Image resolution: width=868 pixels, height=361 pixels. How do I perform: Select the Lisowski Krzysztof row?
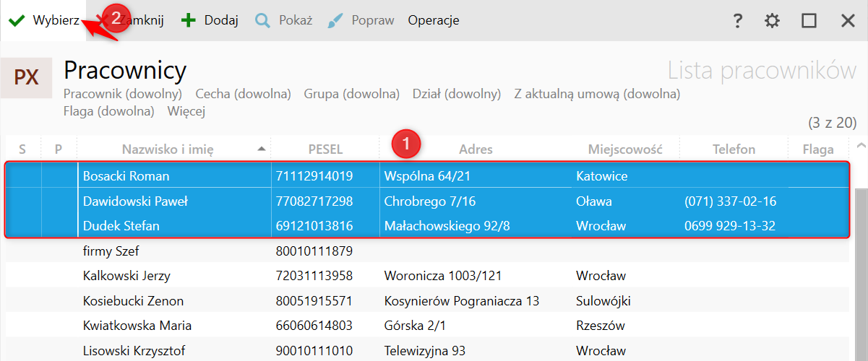[x=427, y=351]
